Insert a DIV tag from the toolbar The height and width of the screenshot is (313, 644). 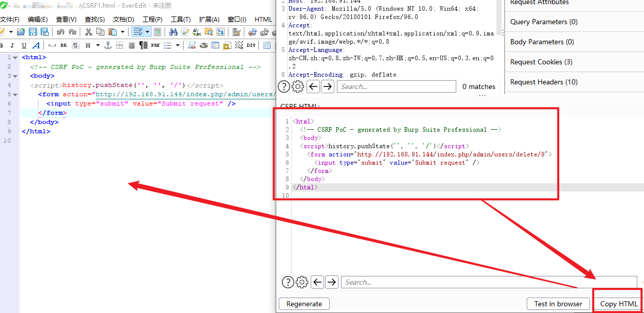[251, 45]
